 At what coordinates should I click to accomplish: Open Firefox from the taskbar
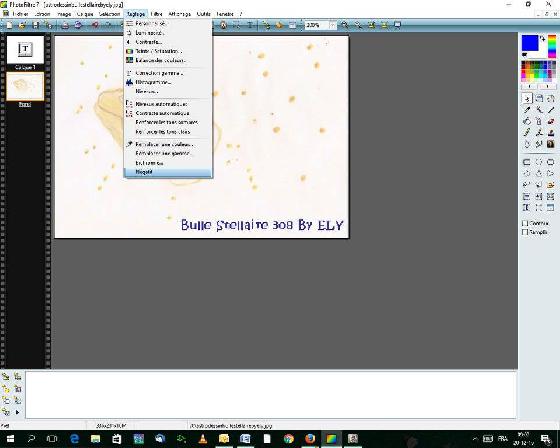(310, 439)
